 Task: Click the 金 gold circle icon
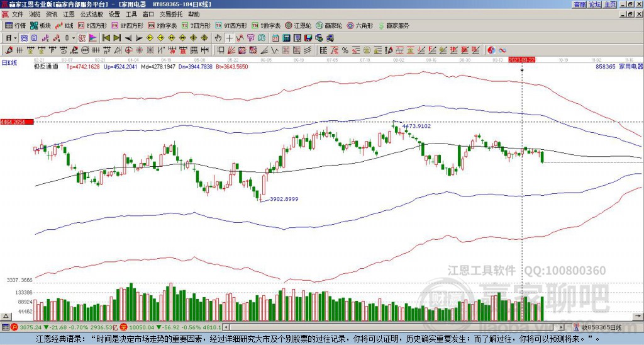pos(367,50)
